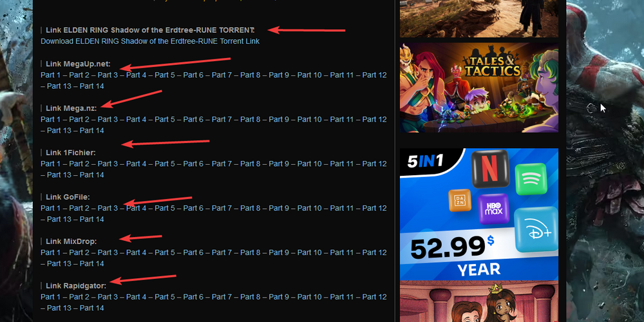Open Part 10 under Link 1Fichier

309,164
